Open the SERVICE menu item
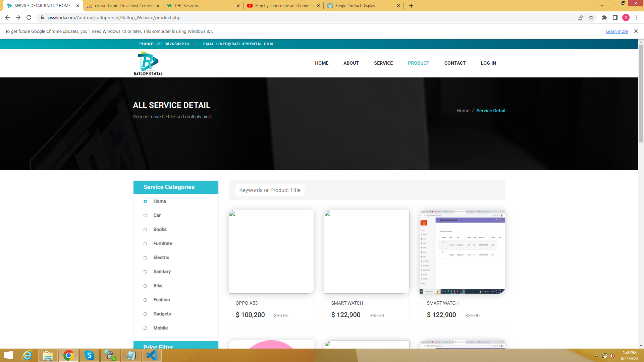The width and height of the screenshot is (644, 362). coord(383,63)
